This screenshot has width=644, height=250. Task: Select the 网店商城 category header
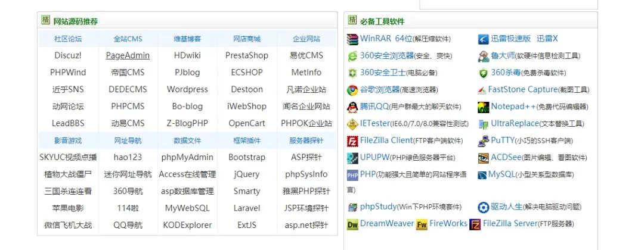point(247,39)
